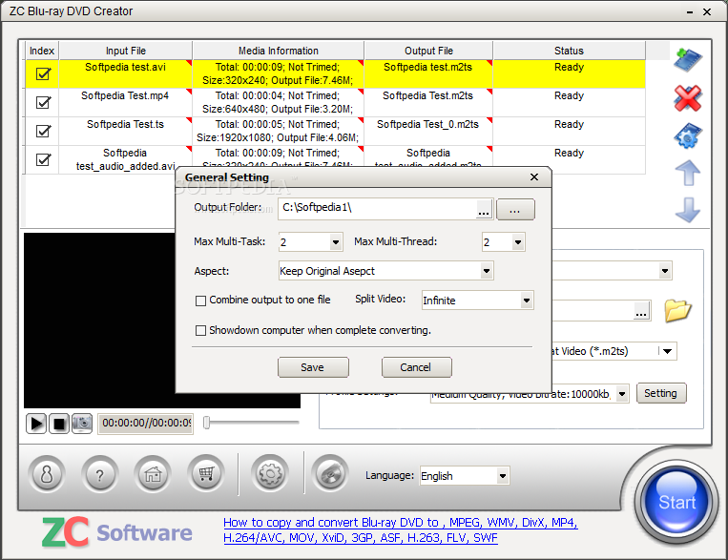Take a snapshot with the camera icon
728x560 pixels.
[x=82, y=424]
